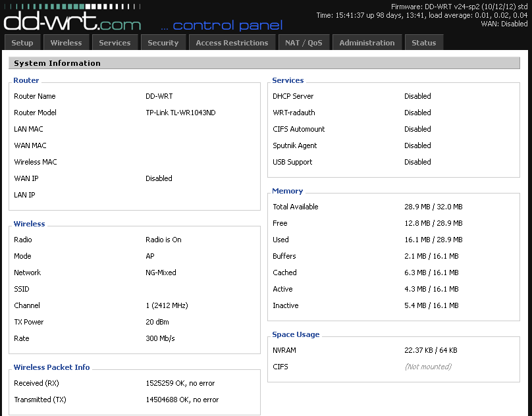Click the Space Usage section title

(296, 334)
